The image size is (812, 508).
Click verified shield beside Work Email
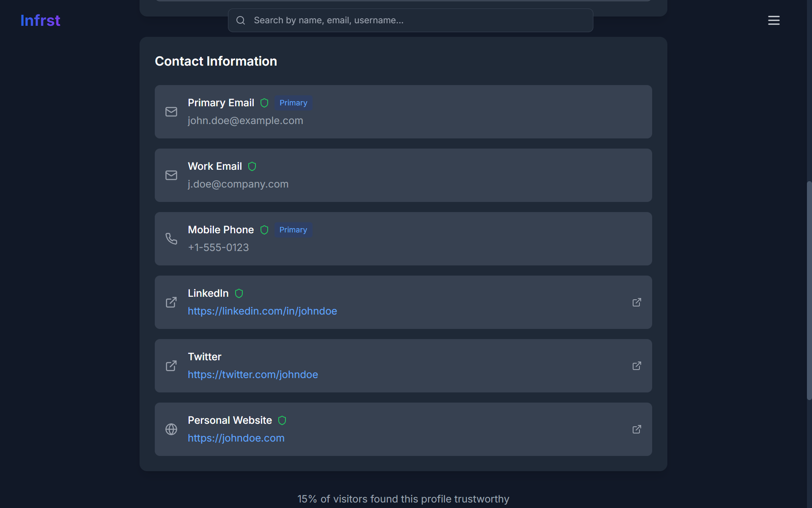pyautogui.click(x=252, y=166)
